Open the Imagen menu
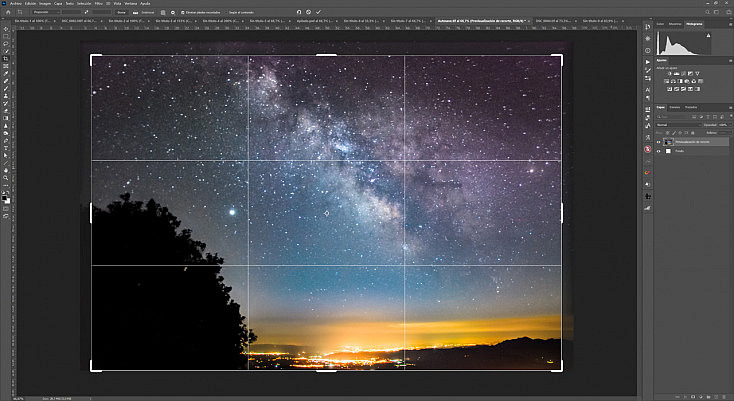The width and height of the screenshot is (734, 401). coord(45,3)
